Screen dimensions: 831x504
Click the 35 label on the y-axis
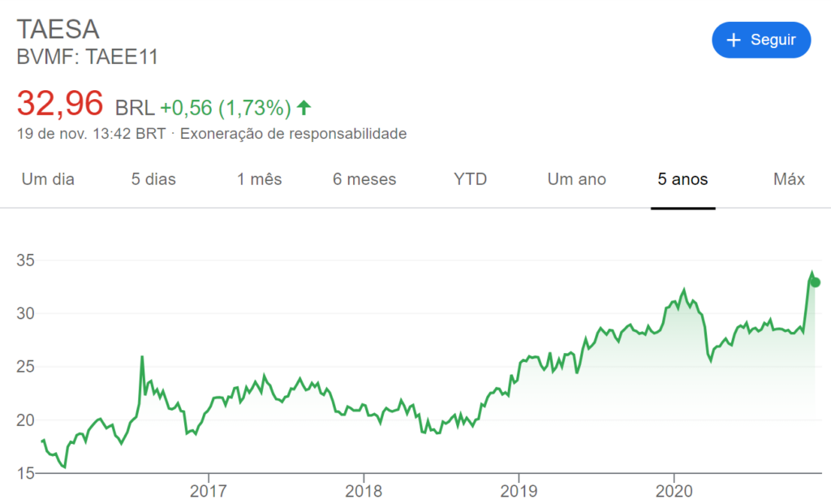click(25, 261)
